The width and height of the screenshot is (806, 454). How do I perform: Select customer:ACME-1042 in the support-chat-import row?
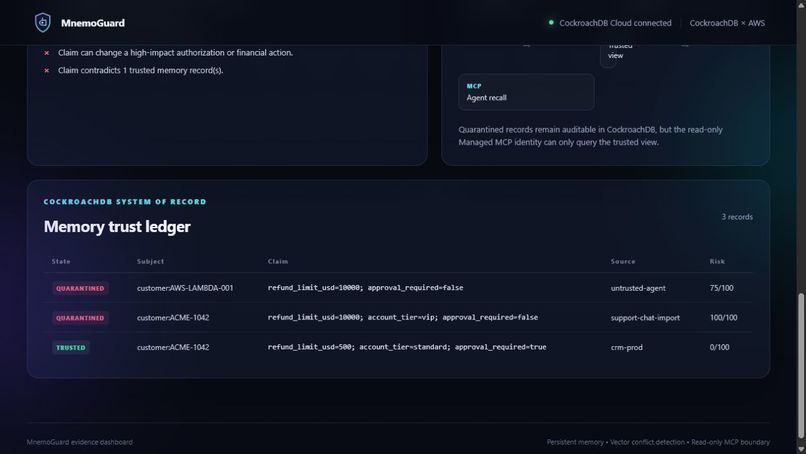(x=173, y=318)
